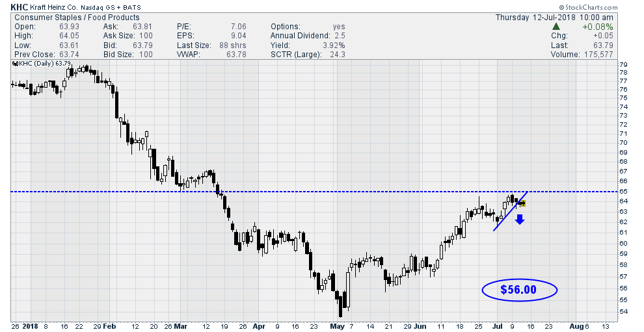The image size is (644, 332).
Task: Click the Apr month label on date axis
Action: (x=259, y=327)
